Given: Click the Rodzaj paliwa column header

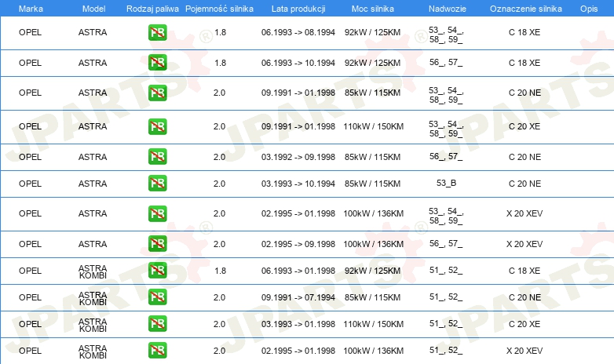Looking at the screenshot, I should 152,9.
